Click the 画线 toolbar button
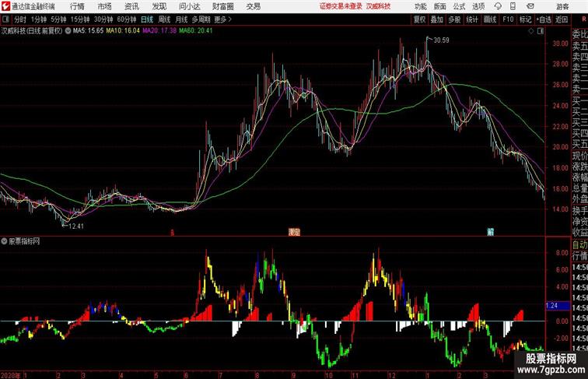The width and height of the screenshot is (588, 379). (490, 19)
